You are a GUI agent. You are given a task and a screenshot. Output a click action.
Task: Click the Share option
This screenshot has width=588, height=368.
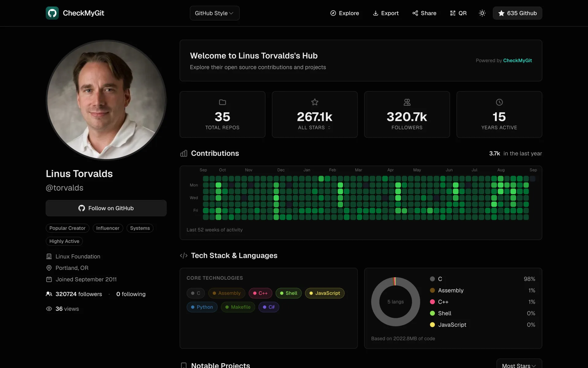(x=424, y=13)
